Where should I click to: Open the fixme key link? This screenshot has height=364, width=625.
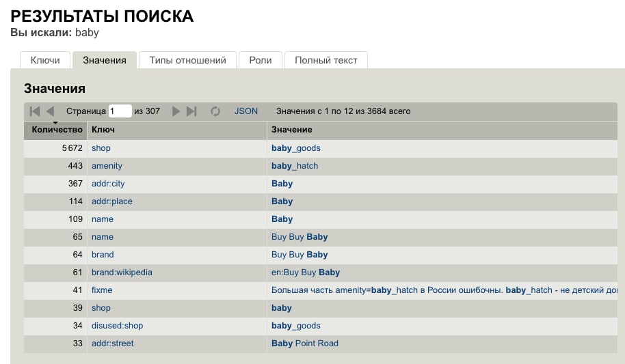[x=102, y=290]
